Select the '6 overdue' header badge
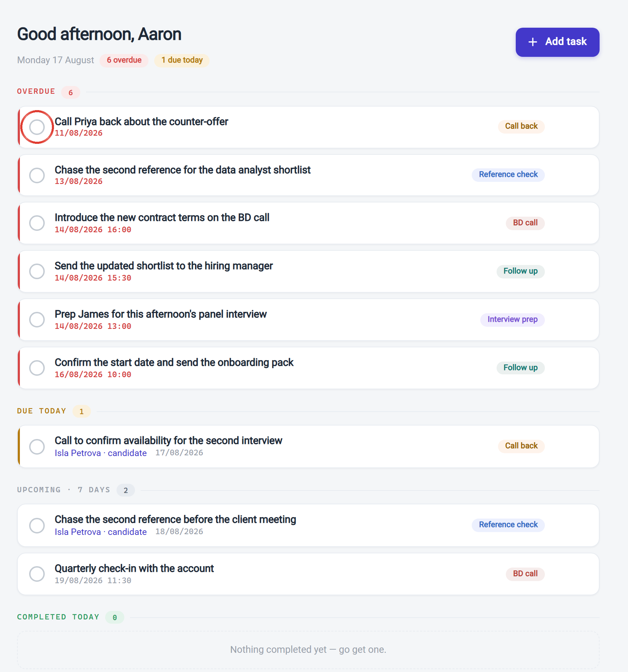This screenshot has width=628, height=672. (124, 60)
